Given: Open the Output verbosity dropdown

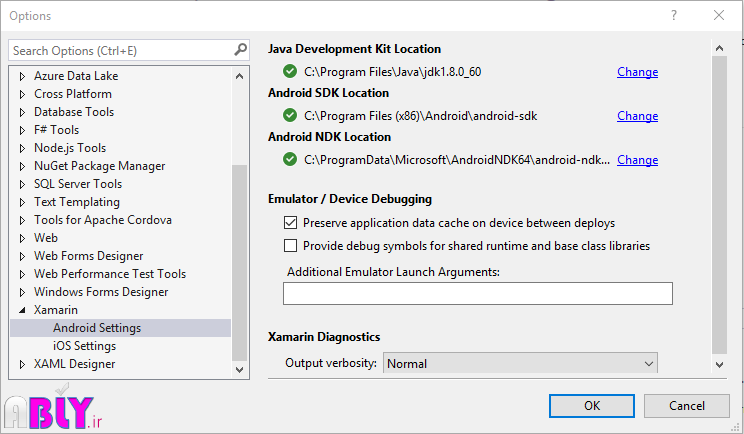Looking at the screenshot, I should click(520, 363).
